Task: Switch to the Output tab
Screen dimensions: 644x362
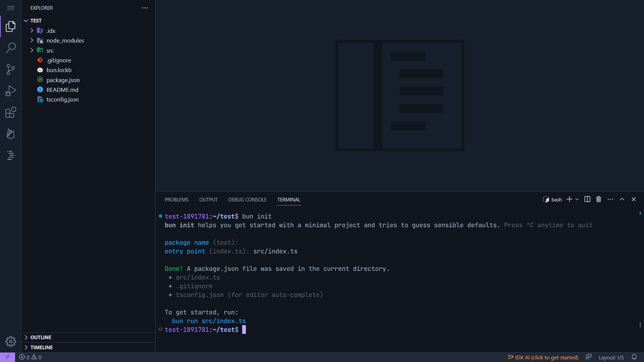Action: (208, 199)
